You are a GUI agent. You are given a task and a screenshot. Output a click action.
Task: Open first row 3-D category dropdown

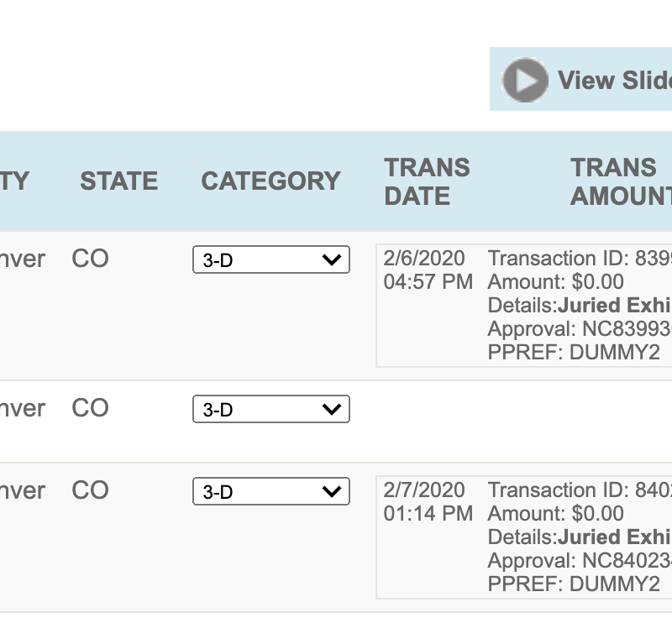[271, 259]
